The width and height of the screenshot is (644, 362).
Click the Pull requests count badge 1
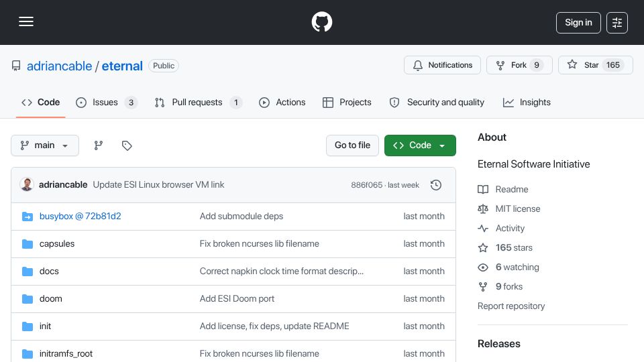click(235, 103)
